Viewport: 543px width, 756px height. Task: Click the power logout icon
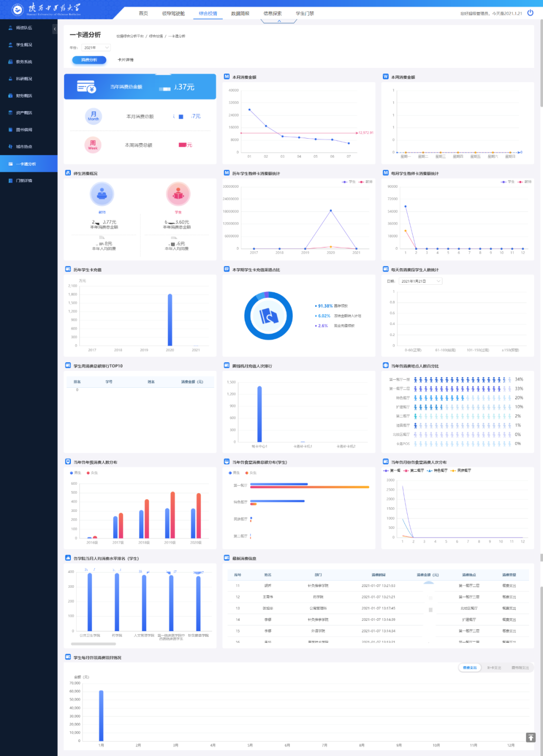coord(530,13)
